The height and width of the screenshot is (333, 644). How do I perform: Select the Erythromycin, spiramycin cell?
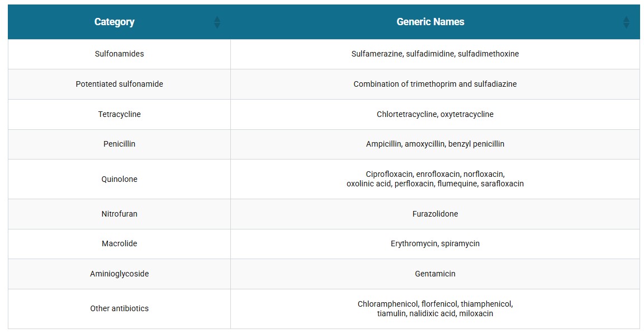(435, 243)
